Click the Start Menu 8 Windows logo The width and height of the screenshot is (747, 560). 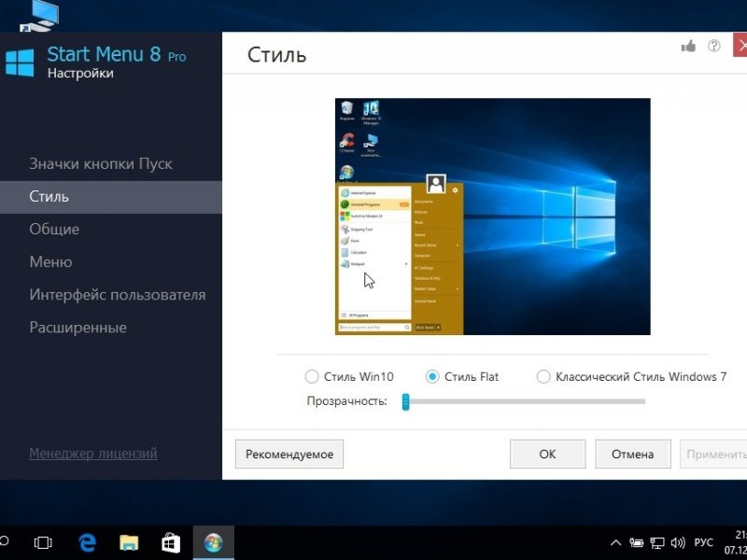[x=20, y=63]
